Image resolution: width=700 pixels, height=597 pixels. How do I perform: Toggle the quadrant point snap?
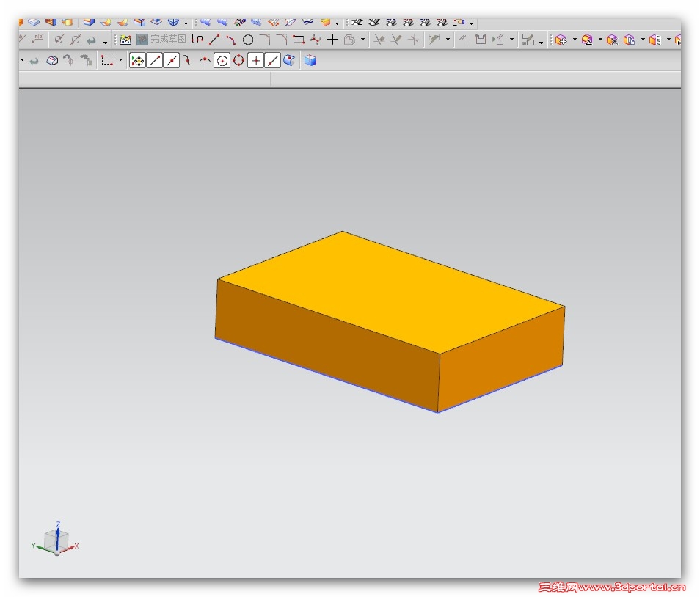(x=238, y=61)
